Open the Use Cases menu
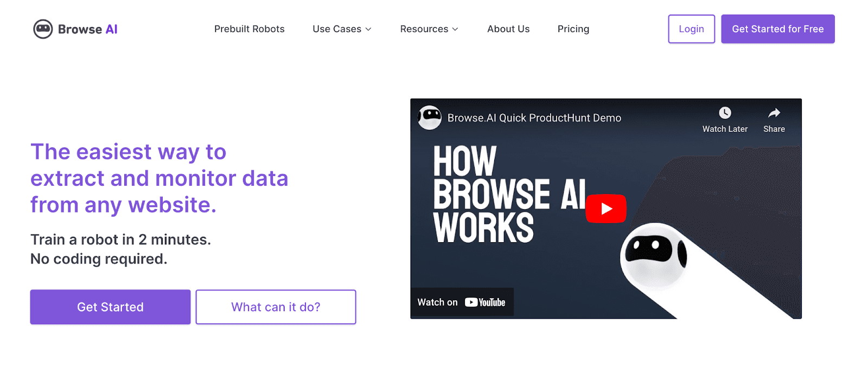868x366 pixels. tap(337, 29)
